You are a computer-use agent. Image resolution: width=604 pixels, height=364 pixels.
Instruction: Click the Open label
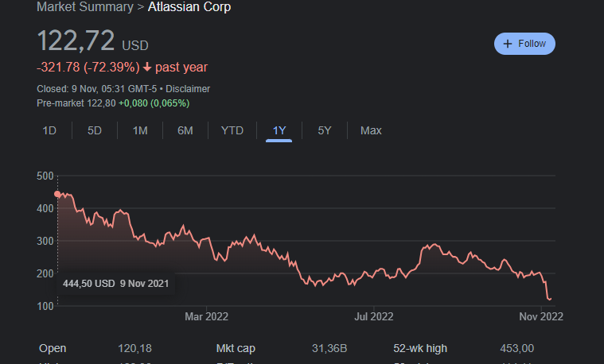click(53, 349)
